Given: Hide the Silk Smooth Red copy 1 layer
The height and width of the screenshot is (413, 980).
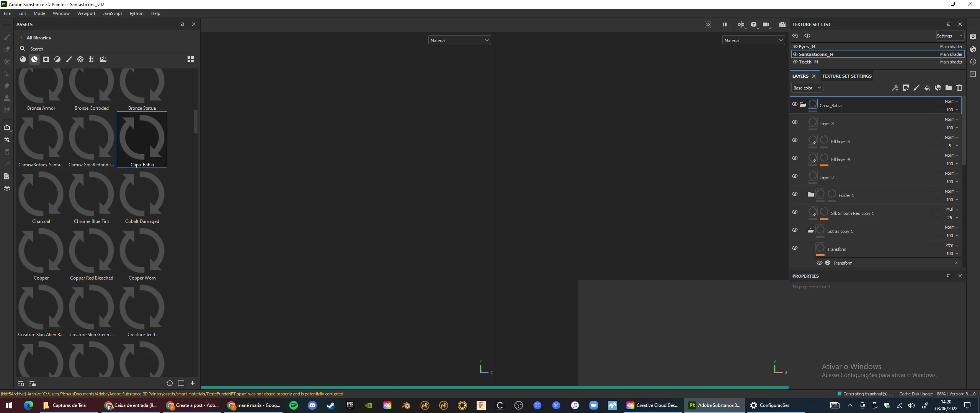Looking at the screenshot, I should coord(795,212).
